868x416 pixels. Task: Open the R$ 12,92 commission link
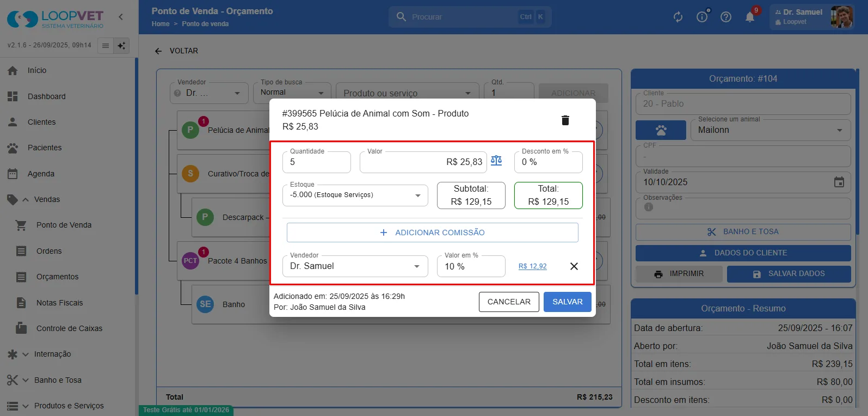532,266
